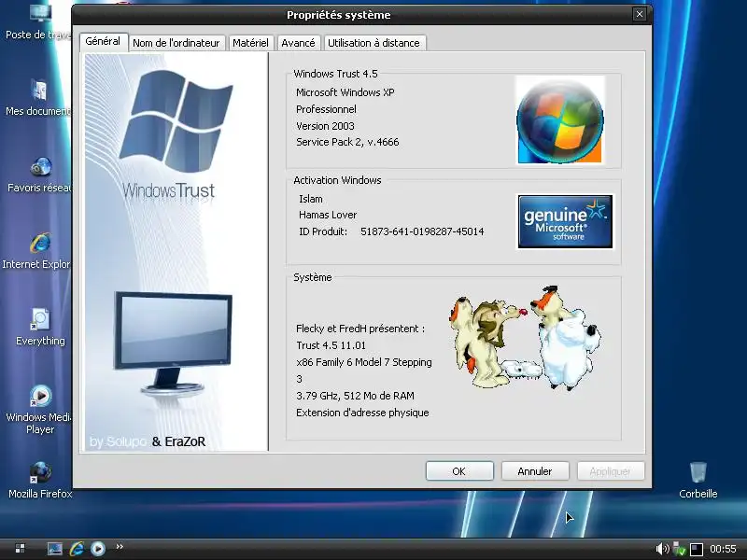
Task: Open Poste de travail desktop icon
Action: (39, 21)
